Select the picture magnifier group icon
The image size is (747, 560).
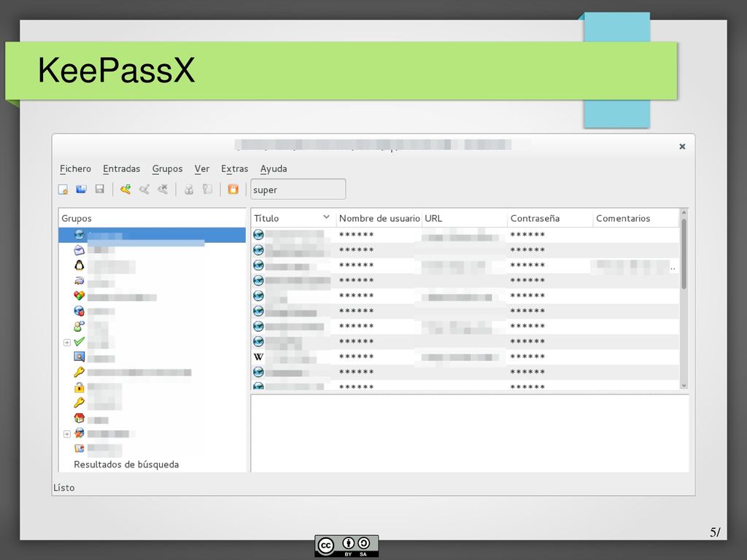tap(79, 357)
